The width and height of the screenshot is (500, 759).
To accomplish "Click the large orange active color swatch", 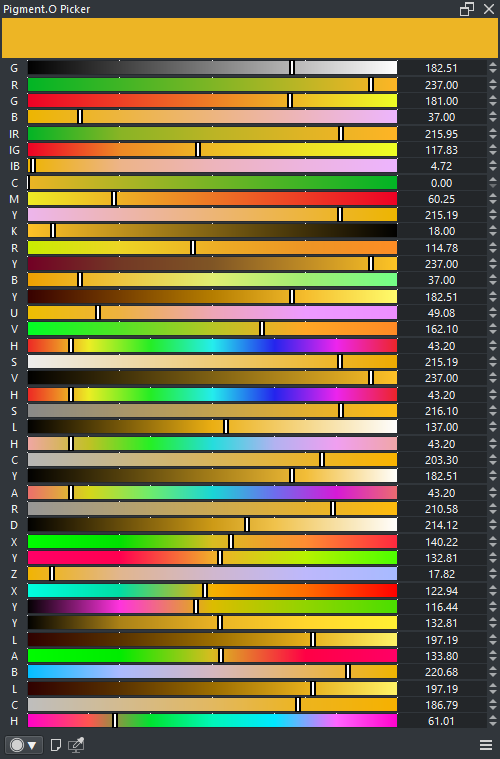I will tap(250, 38).
